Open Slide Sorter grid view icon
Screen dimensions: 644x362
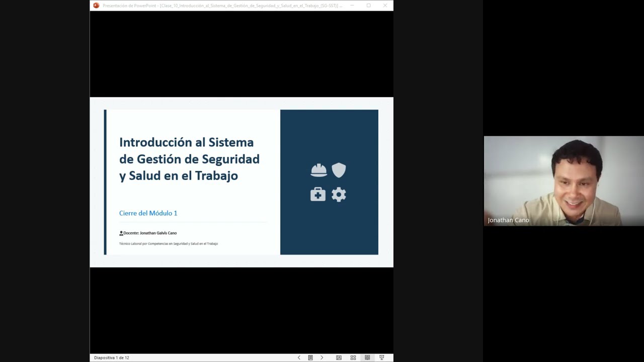tap(353, 357)
